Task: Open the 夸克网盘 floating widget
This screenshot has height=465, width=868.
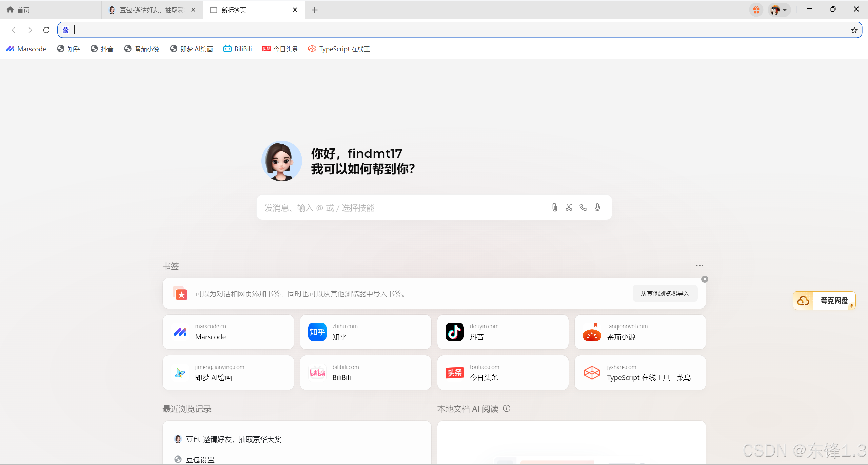Action: click(824, 300)
